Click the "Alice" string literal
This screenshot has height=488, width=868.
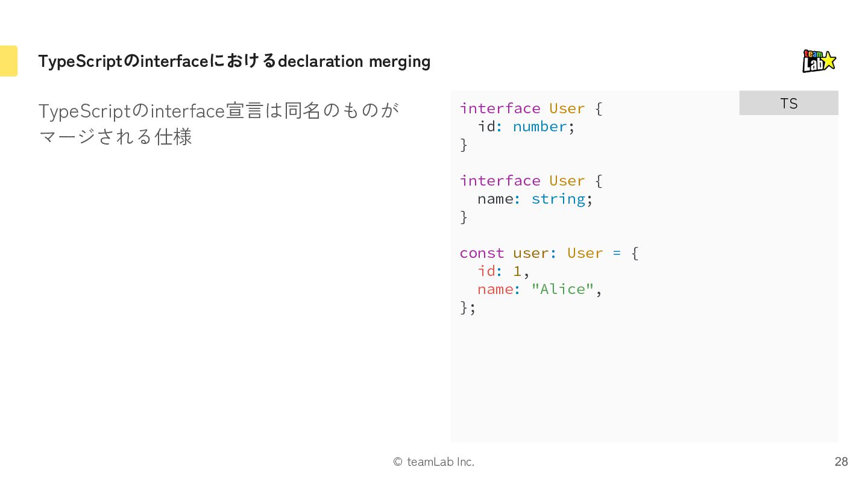pyautogui.click(x=562, y=289)
